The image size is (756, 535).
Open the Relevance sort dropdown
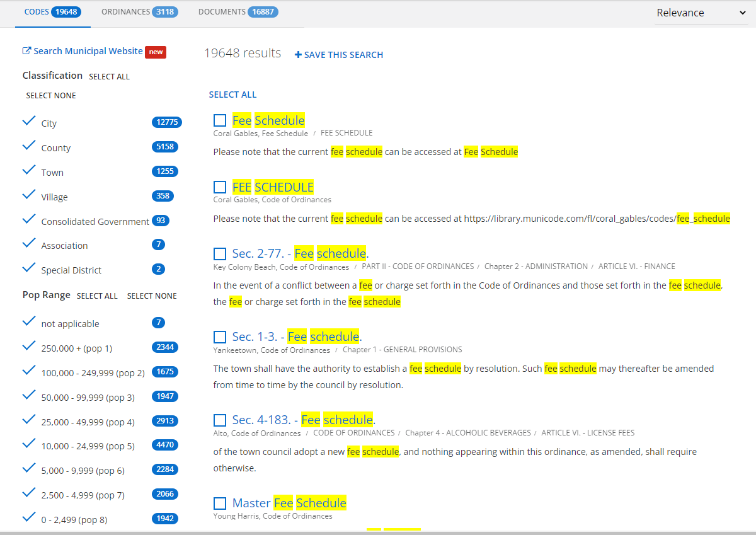click(x=701, y=13)
